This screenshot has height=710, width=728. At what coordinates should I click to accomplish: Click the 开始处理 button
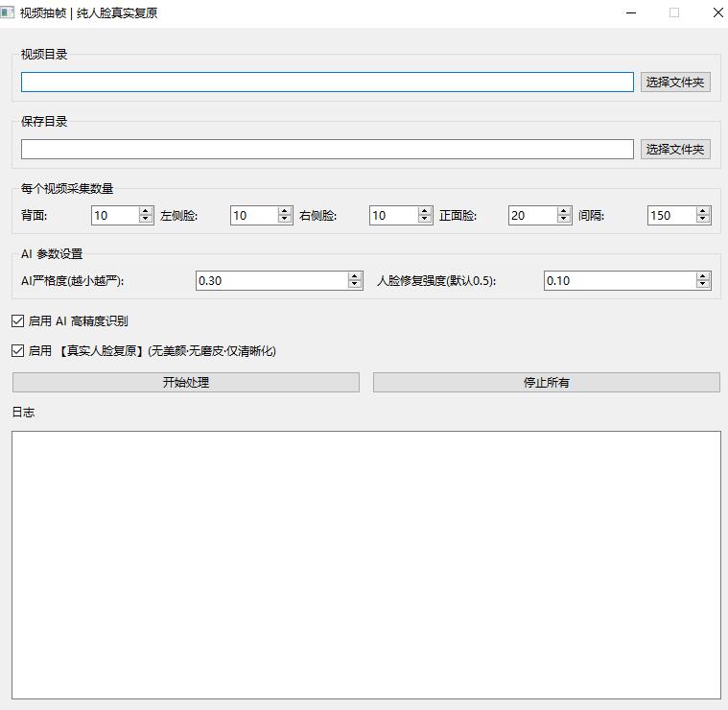click(x=186, y=382)
